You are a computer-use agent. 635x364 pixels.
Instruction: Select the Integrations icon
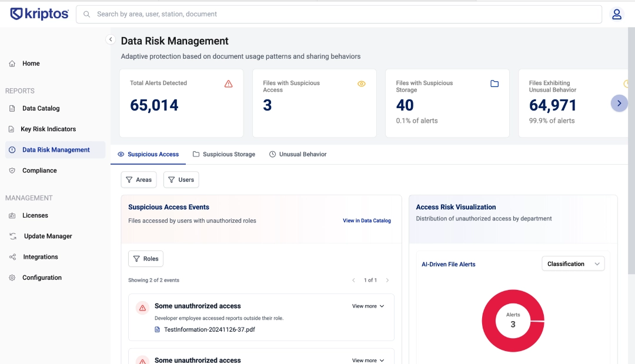pos(13,256)
